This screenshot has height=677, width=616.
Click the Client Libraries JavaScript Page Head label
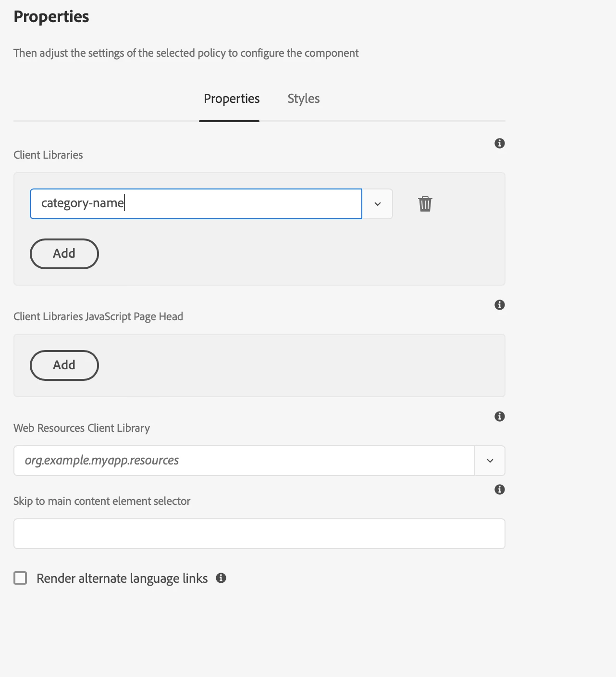[x=98, y=316]
